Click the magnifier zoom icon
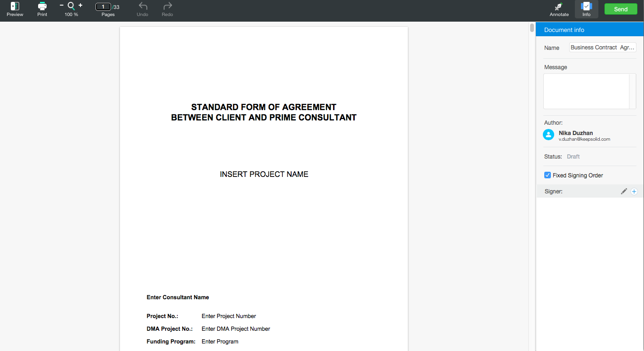The image size is (644, 351). click(x=71, y=6)
